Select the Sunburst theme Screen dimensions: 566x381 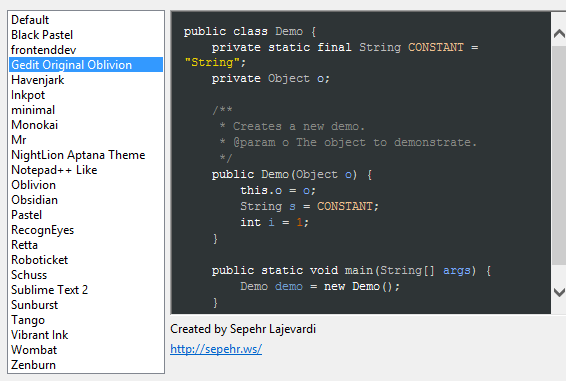86,304
